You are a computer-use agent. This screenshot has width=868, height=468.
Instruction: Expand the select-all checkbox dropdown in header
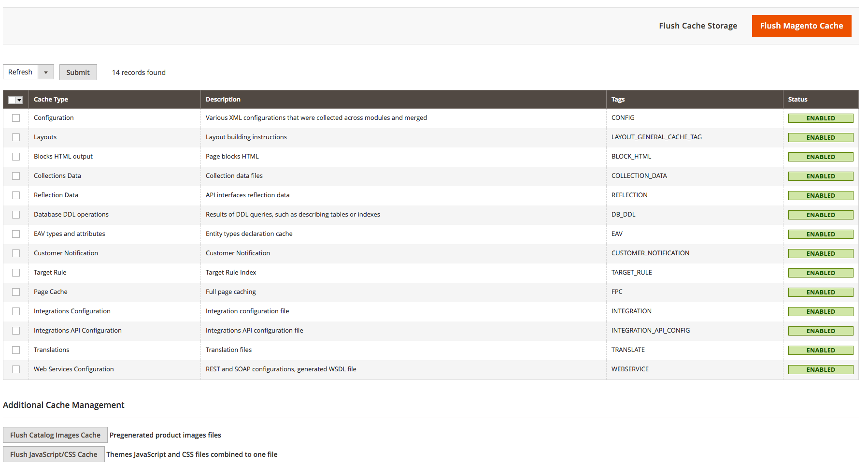(x=19, y=100)
